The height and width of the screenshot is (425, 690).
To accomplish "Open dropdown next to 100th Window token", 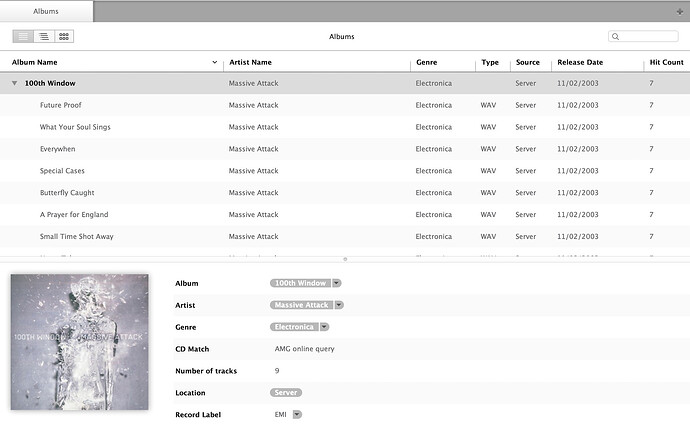I will pos(337,283).
